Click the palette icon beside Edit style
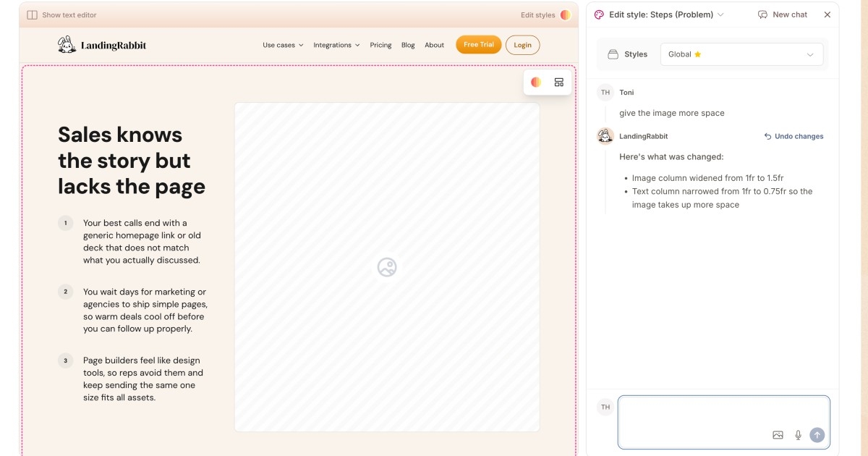 [599, 14]
